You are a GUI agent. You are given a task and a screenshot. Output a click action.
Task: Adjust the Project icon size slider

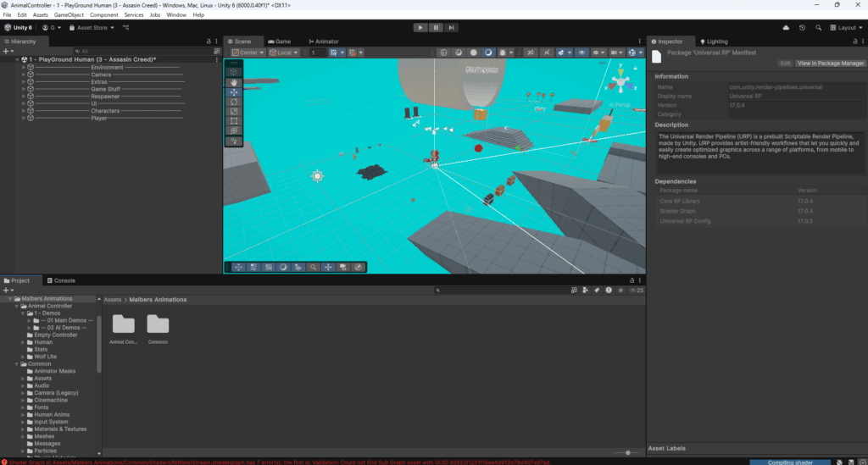click(628, 453)
